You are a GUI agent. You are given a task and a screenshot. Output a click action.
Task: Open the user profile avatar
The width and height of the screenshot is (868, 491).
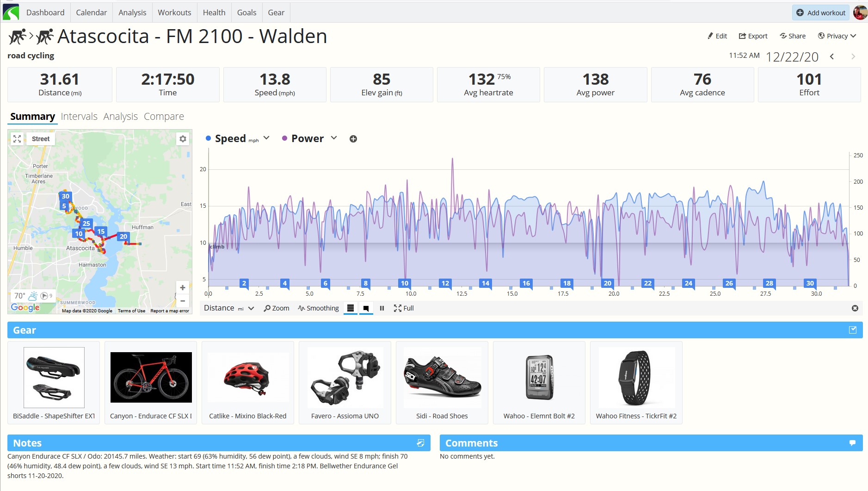(x=860, y=12)
